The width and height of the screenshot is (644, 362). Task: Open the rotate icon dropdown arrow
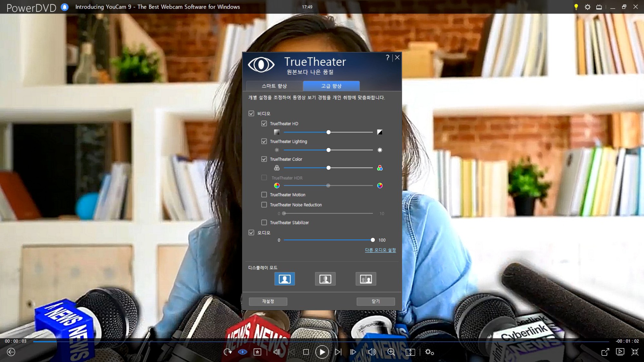(231, 352)
